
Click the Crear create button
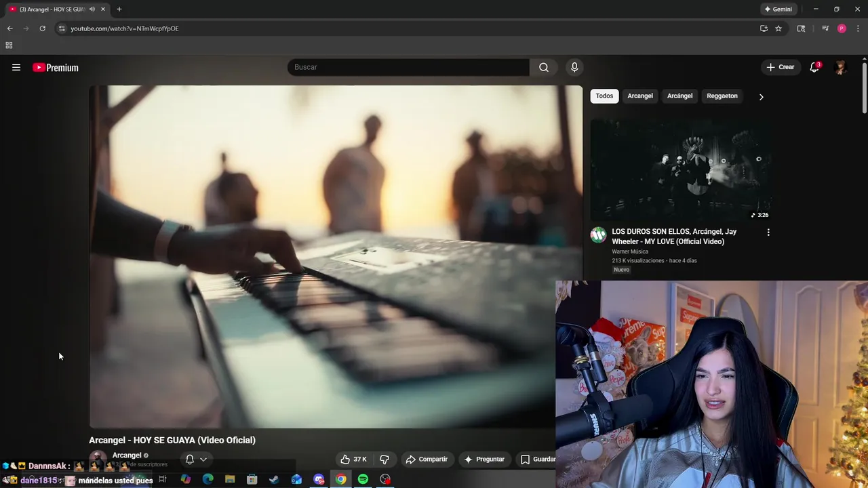(x=781, y=67)
